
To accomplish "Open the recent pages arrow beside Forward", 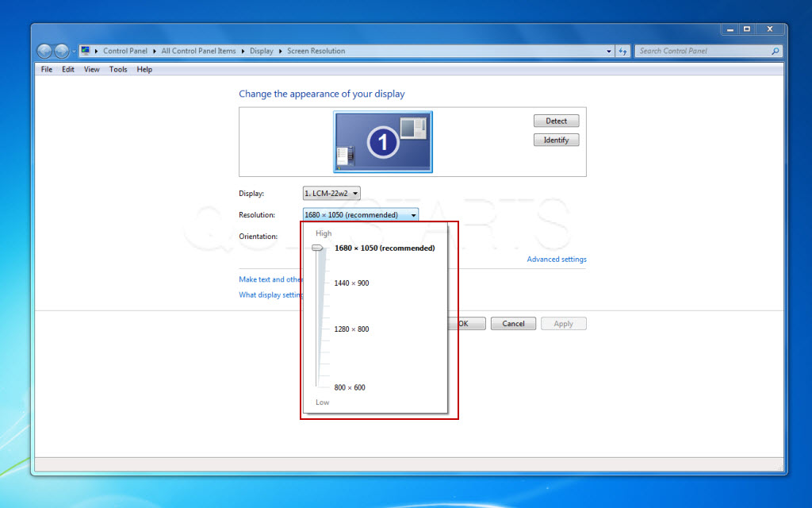I will click(x=74, y=51).
